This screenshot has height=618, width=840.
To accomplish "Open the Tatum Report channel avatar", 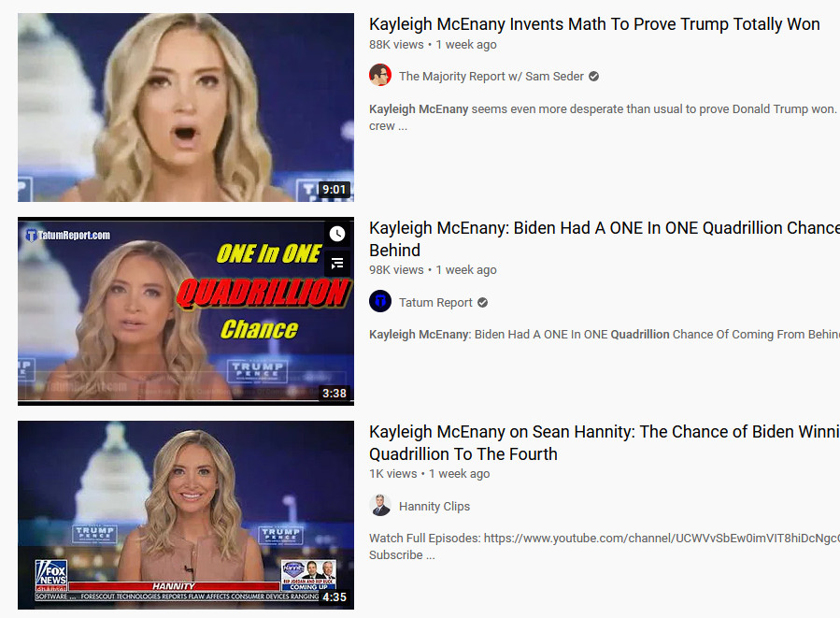I will 380,301.
